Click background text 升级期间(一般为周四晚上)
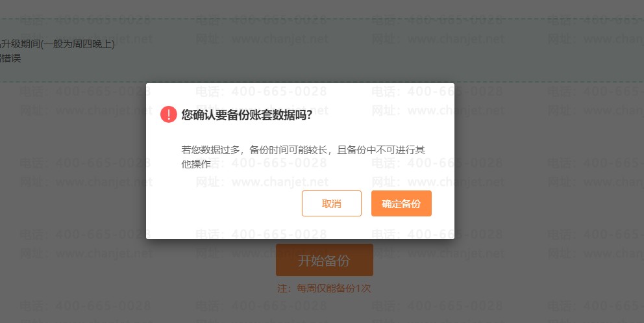This screenshot has width=644, height=323. point(58,44)
